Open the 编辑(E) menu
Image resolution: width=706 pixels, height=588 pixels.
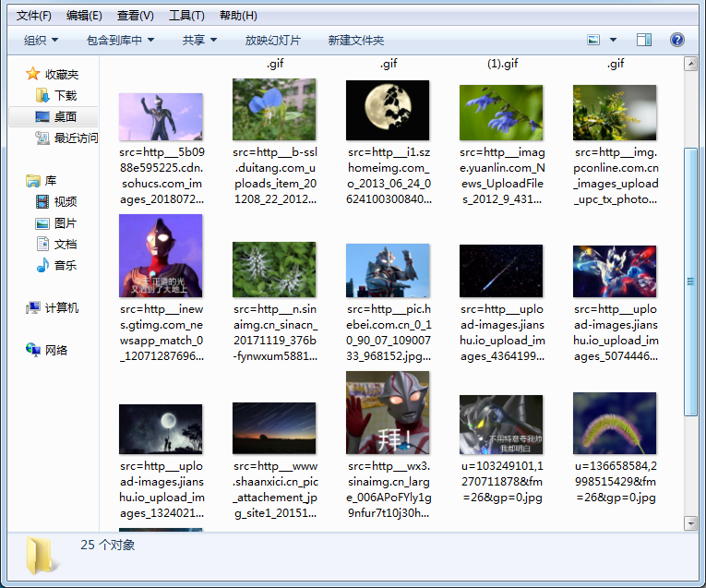tap(84, 16)
